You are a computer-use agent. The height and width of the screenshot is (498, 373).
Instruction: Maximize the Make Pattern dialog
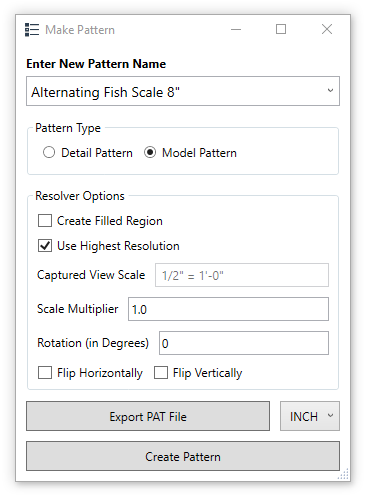tap(281, 29)
